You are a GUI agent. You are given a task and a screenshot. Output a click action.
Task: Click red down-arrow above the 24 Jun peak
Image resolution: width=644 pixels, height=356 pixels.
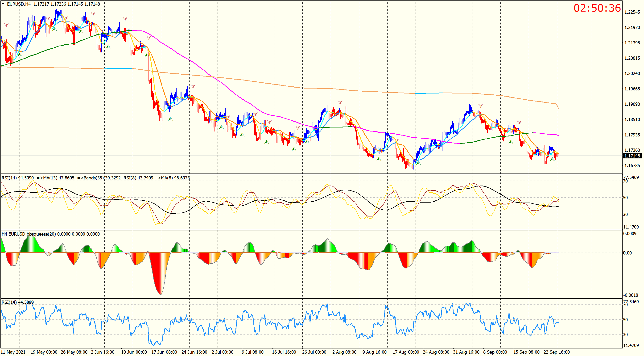pyautogui.click(x=193, y=86)
